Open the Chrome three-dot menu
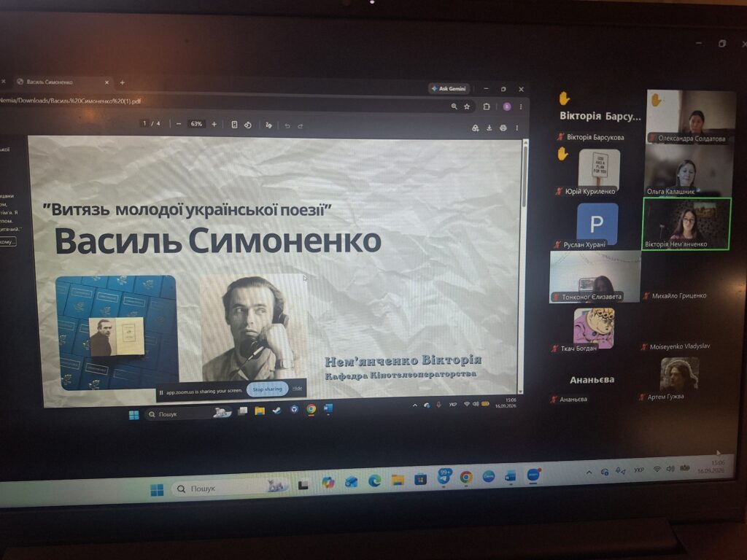This screenshot has width=747, height=560. pos(521,106)
